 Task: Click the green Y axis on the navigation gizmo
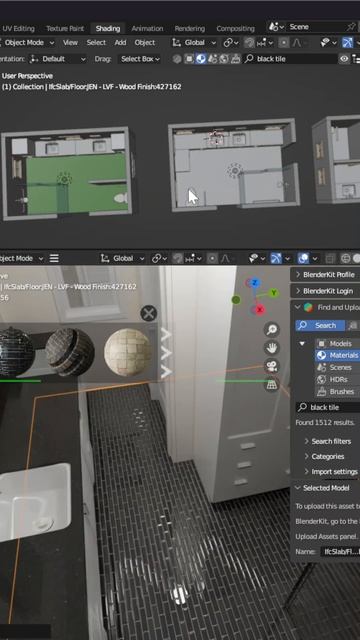(273, 293)
